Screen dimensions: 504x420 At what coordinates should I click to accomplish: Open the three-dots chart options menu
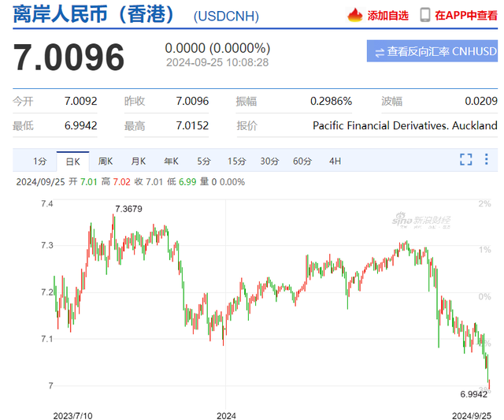(x=487, y=159)
